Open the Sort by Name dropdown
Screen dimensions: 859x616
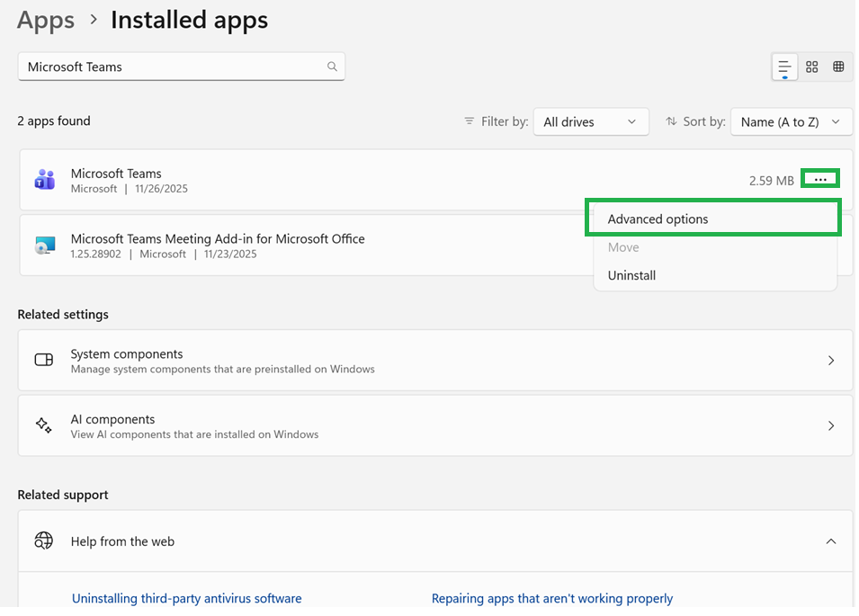[791, 121]
